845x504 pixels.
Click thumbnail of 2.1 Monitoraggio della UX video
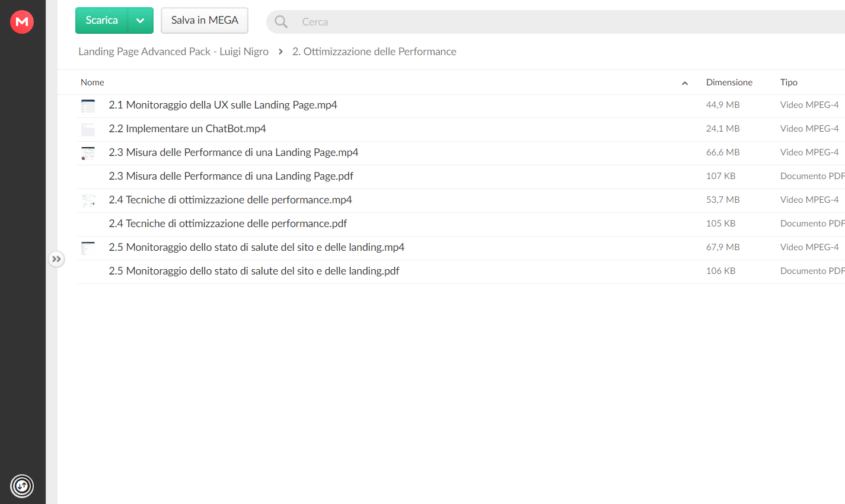pos(88,106)
